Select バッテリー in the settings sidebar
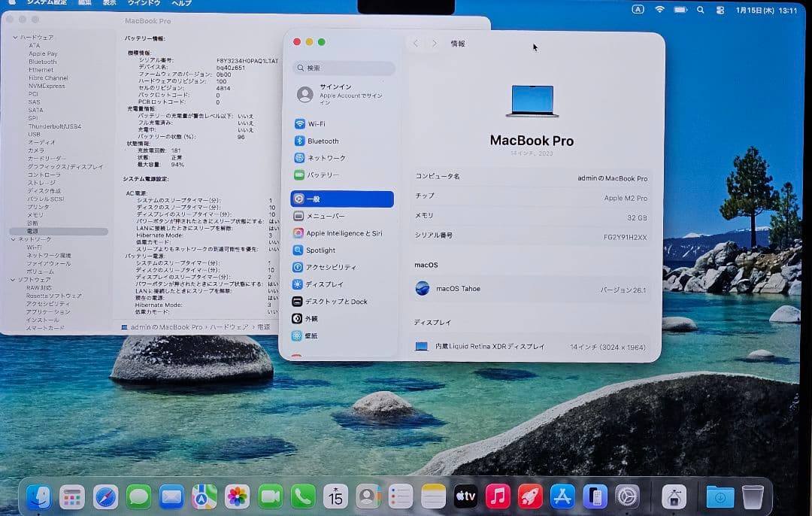The height and width of the screenshot is (516, 812). point(323,175)
